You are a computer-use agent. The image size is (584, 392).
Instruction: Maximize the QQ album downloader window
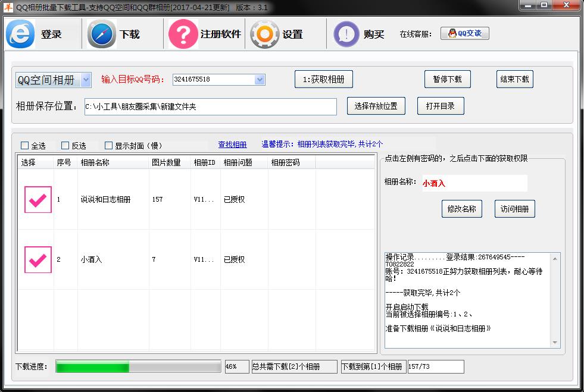pyautogui.click(x=544, y=5)
